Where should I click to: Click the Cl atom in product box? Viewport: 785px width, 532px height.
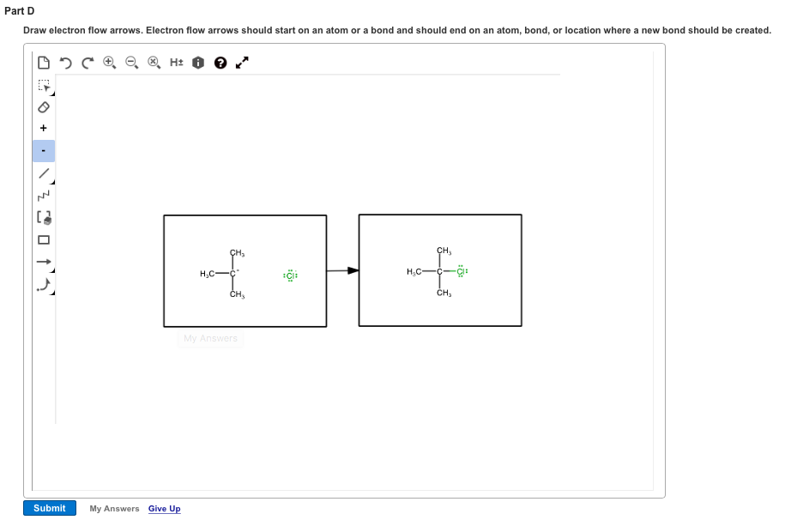tap(462, 271)
